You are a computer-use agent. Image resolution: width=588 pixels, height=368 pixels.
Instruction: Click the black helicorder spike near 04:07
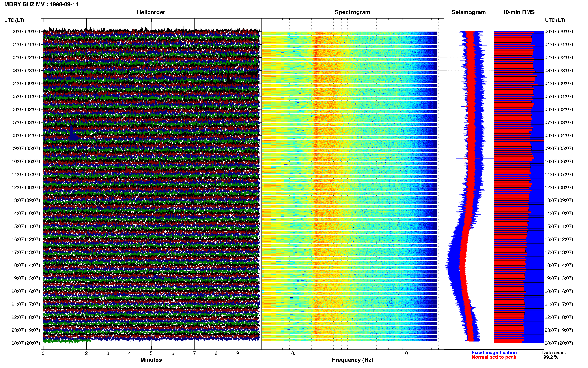[x=228, y=79]
